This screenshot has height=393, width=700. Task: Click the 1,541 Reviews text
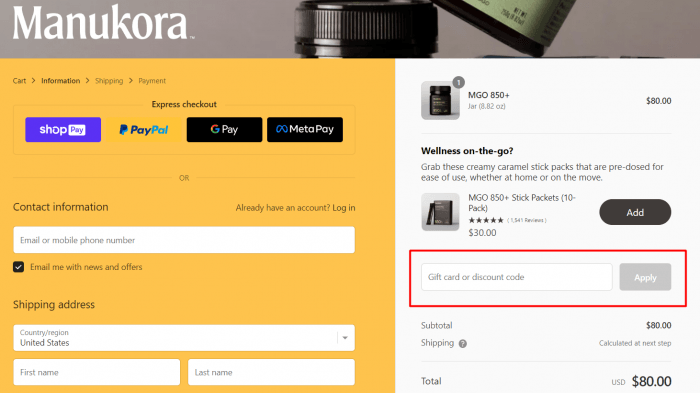click(527, 220)
